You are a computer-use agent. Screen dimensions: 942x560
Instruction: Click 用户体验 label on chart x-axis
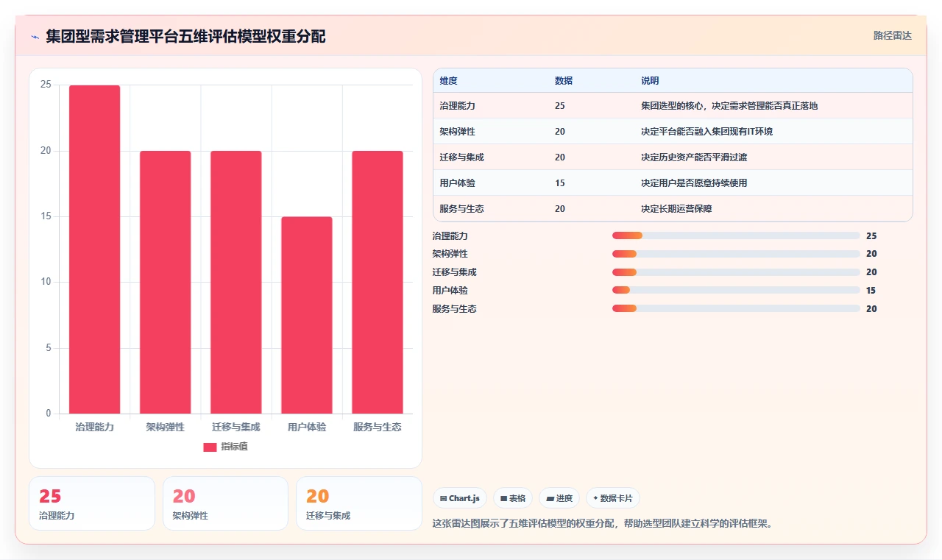(307, 427)
